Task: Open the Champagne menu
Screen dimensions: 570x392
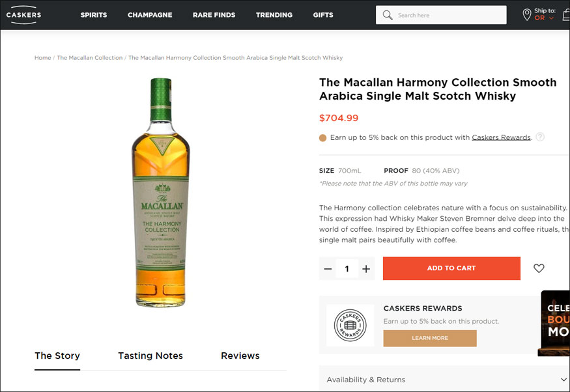Action: point(150,15)
